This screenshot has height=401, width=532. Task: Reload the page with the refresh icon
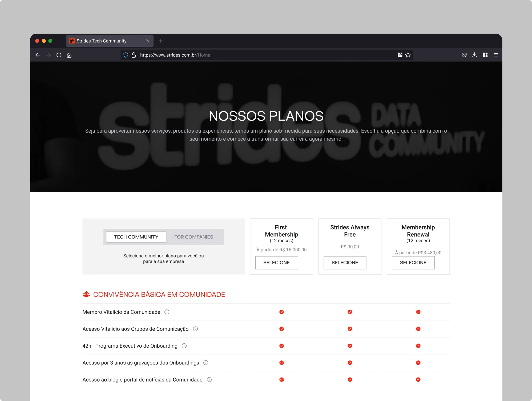(59, 55)
